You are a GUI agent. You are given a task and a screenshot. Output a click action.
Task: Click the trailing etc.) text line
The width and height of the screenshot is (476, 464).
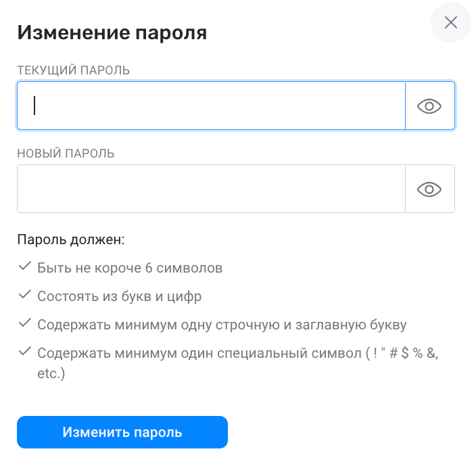point(51,373)
